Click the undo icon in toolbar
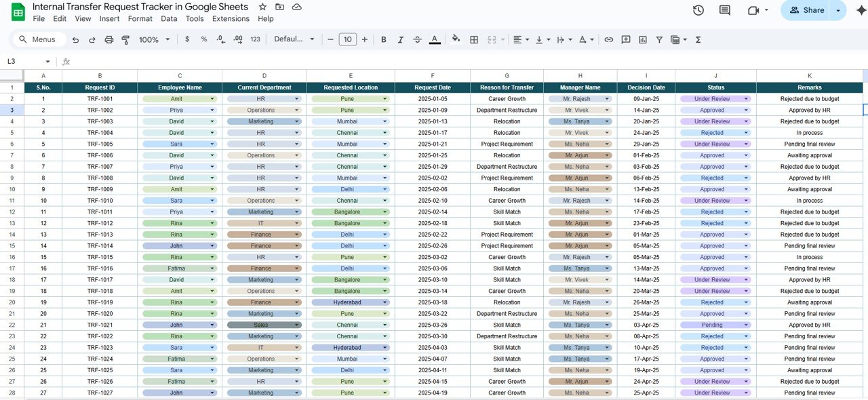 click(x=75, y=40)
